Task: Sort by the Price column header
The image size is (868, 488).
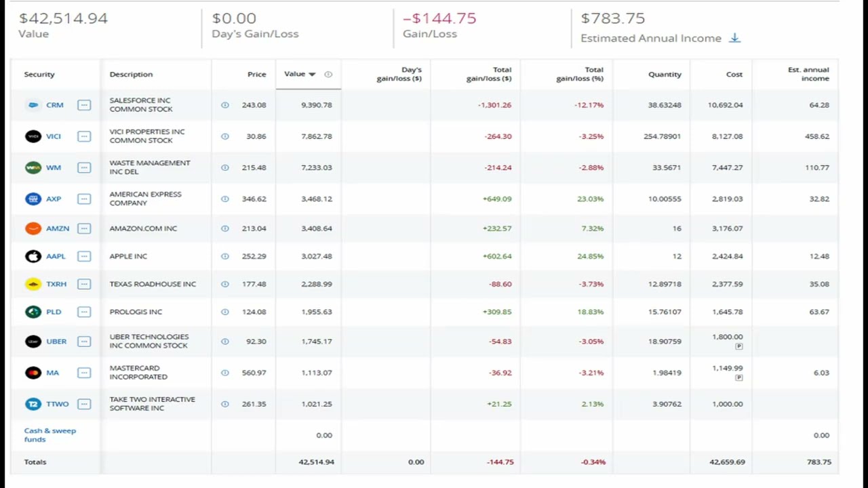Action: click(x=257, y=75)
